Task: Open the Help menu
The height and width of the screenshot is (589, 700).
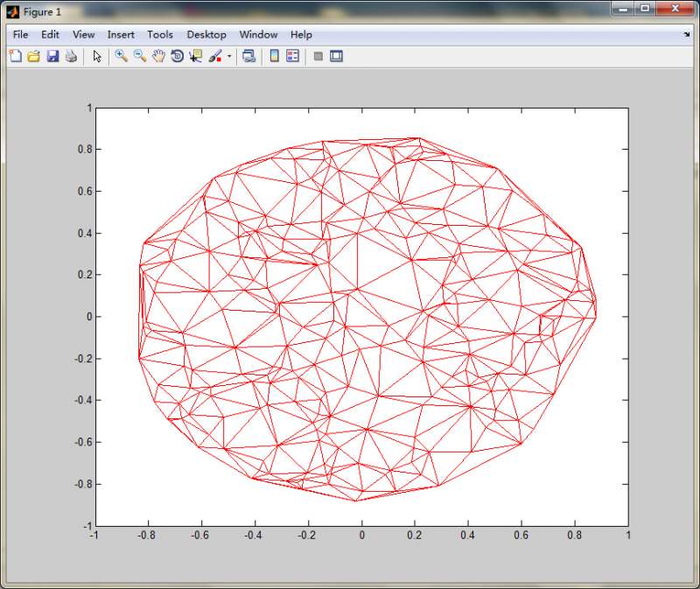Action: [301, 34]
